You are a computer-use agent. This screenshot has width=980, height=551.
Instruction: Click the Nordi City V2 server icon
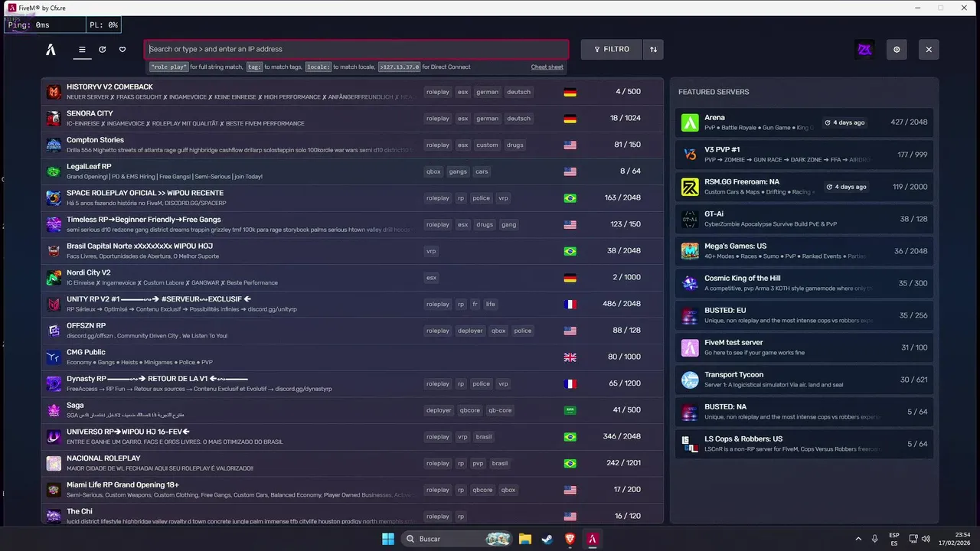click(54, 278)
